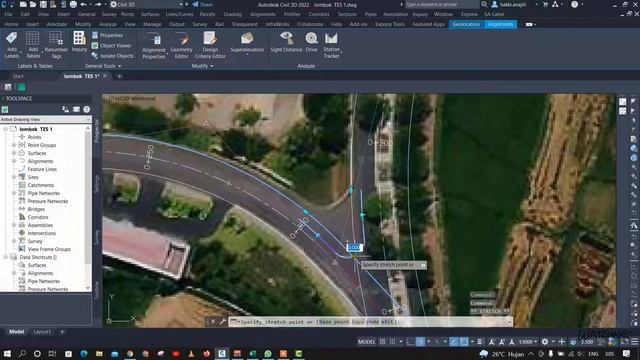640x360 pixels.
Task: Click the Plot printer icon in quick access toolbar
Action: [x=73, y=4]
